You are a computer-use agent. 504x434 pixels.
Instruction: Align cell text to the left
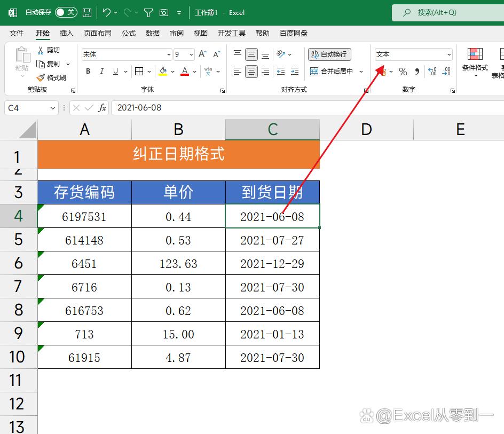coord(238,72)
